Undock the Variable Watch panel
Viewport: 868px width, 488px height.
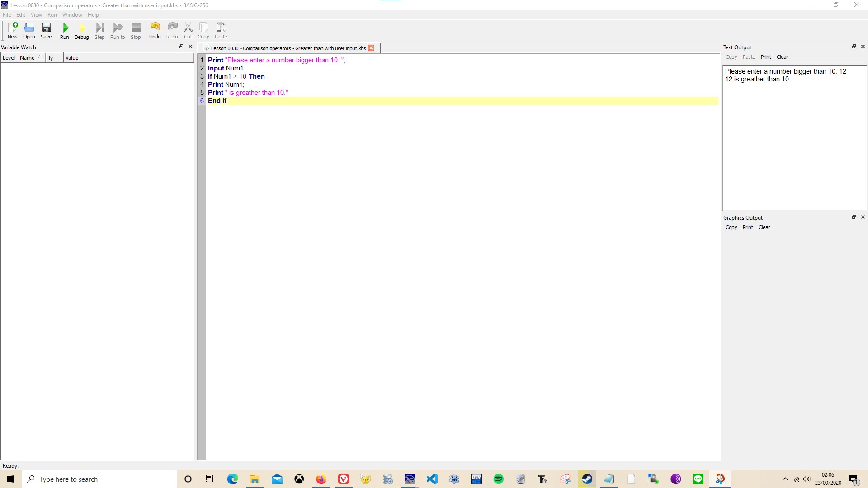[181, 47]
